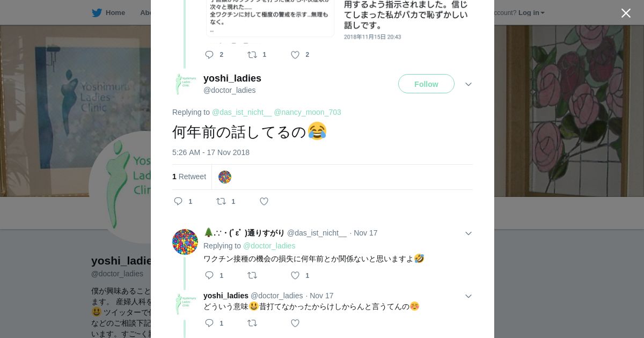The width and height of the screenshot is (644, 338).
Task: Open the 1 Retweet list
Action: click(x=189, y=177)
